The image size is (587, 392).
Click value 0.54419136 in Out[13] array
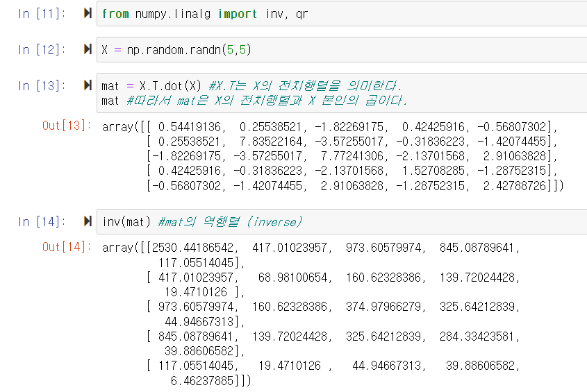[x=190, y=127]
